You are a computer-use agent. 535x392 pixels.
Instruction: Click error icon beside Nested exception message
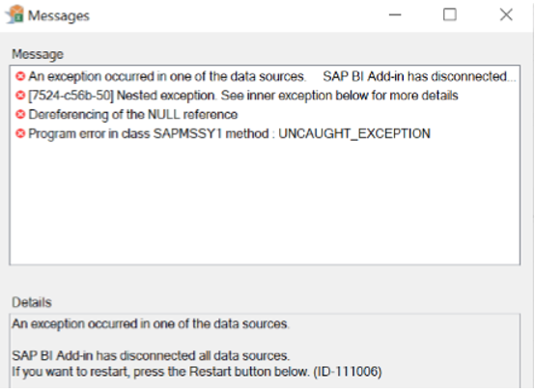click(x=20, y=96)
